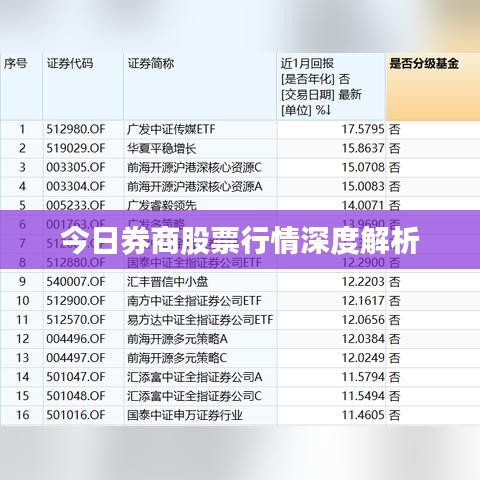Select code cell 003304.OF
The height and width of the screenshot is (480, 480).
(76, 186)
